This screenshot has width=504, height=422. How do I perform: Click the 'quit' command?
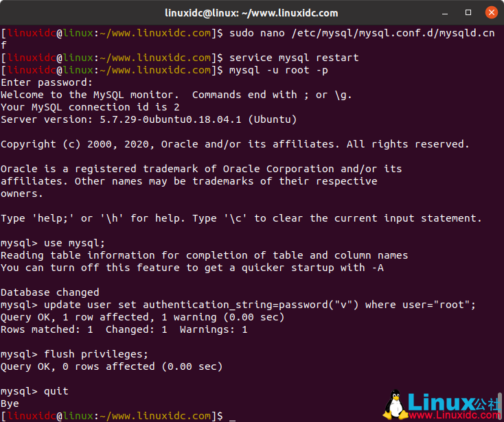[56, 391]
